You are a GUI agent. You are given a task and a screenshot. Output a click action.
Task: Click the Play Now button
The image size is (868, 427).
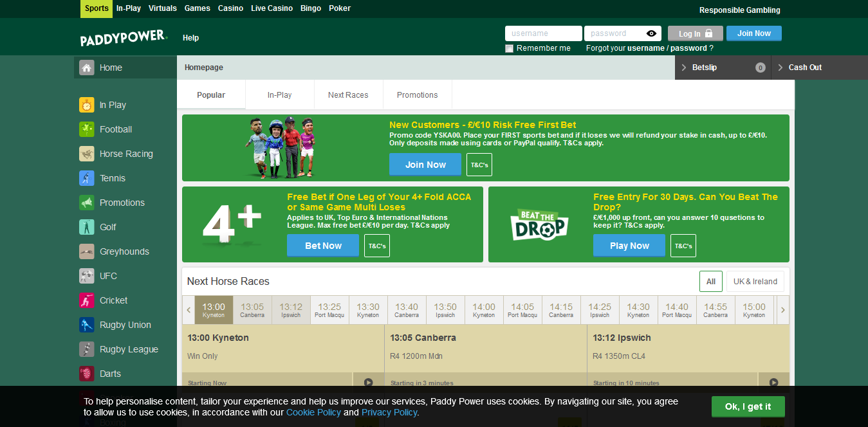point(629,246)
